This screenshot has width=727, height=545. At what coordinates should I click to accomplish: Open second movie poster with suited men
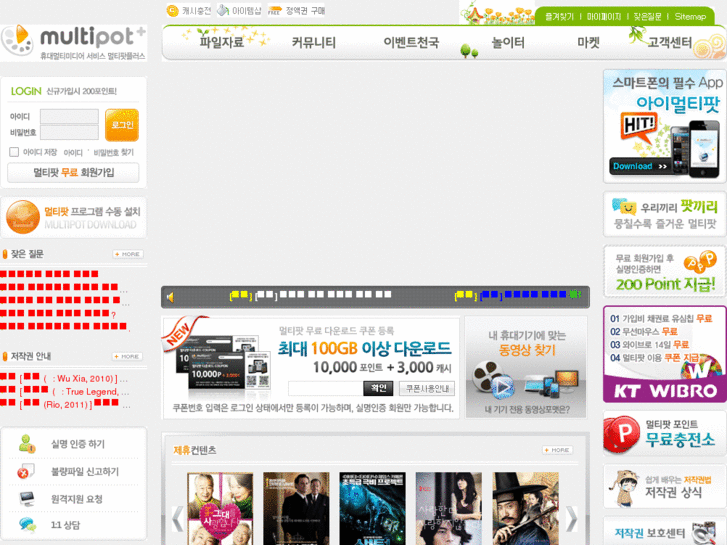pos(296,508)
